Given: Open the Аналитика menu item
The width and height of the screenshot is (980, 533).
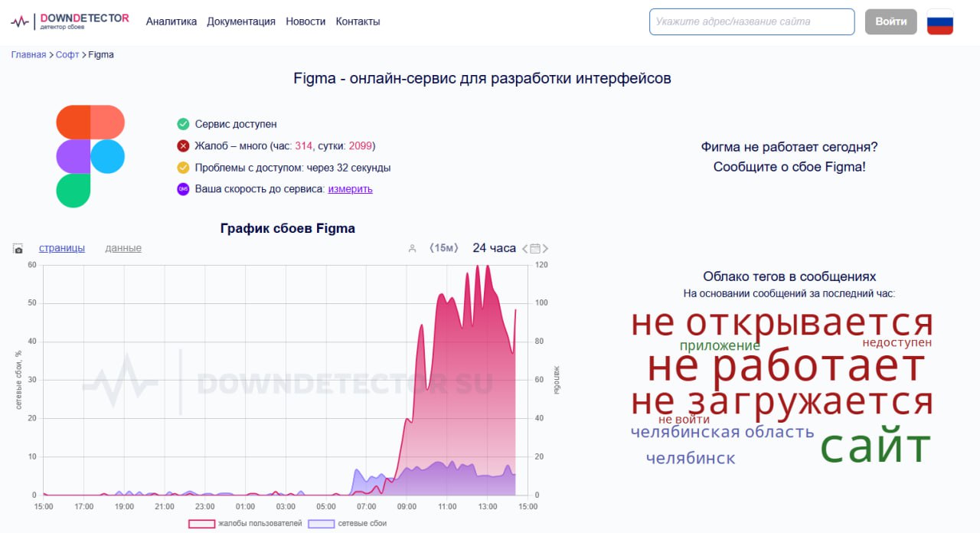Looking at the screenshot, I should 171,21.
